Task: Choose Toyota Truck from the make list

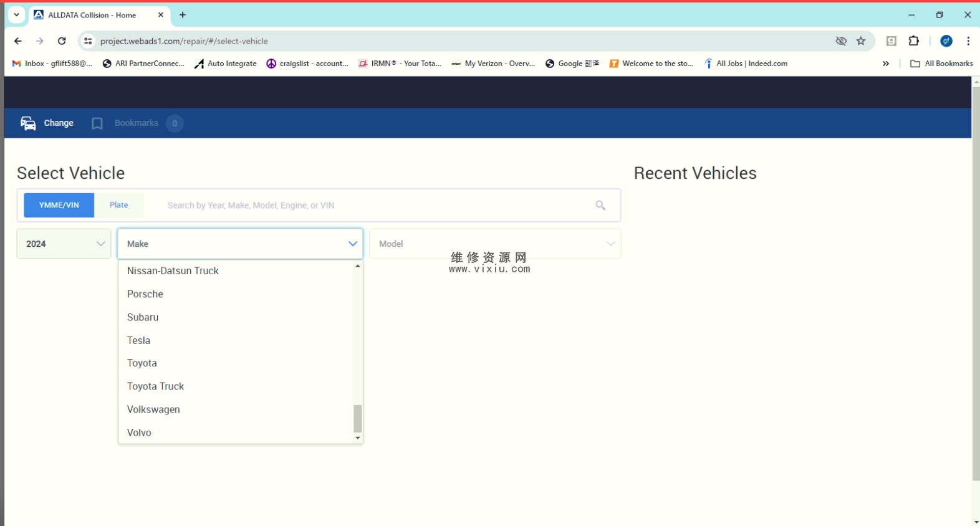Action: (236, 386)
